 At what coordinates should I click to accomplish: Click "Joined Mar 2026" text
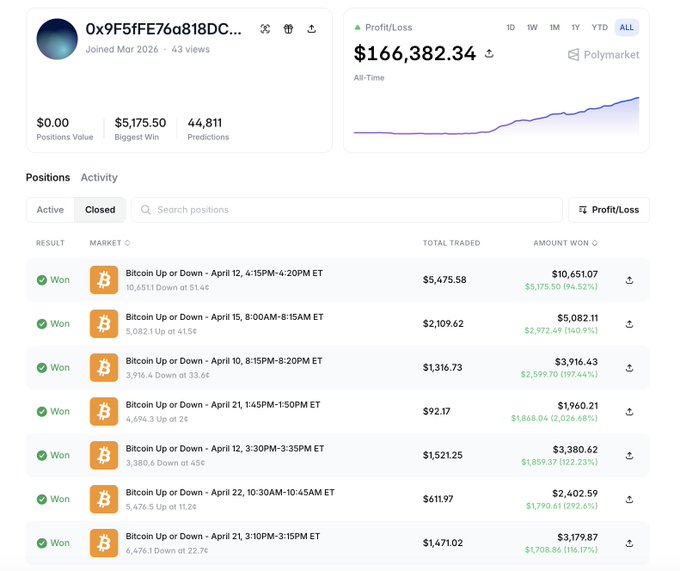[122, 49]
